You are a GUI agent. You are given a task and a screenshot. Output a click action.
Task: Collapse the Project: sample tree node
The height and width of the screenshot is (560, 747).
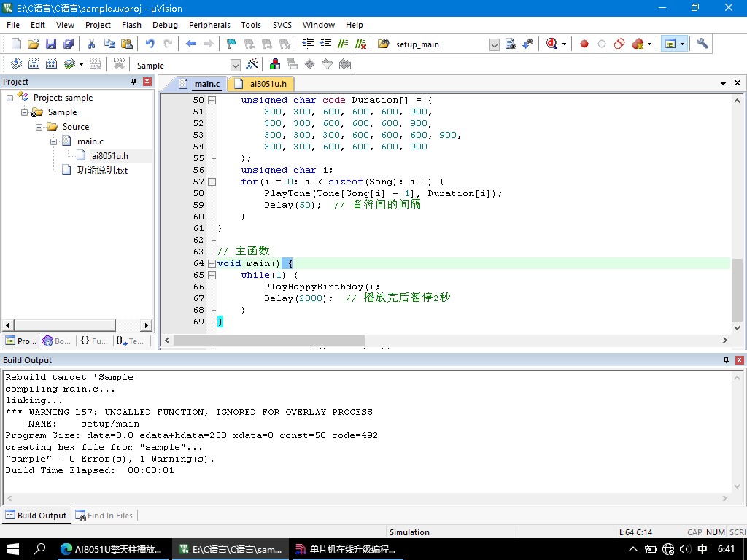(x=9, y=98)
